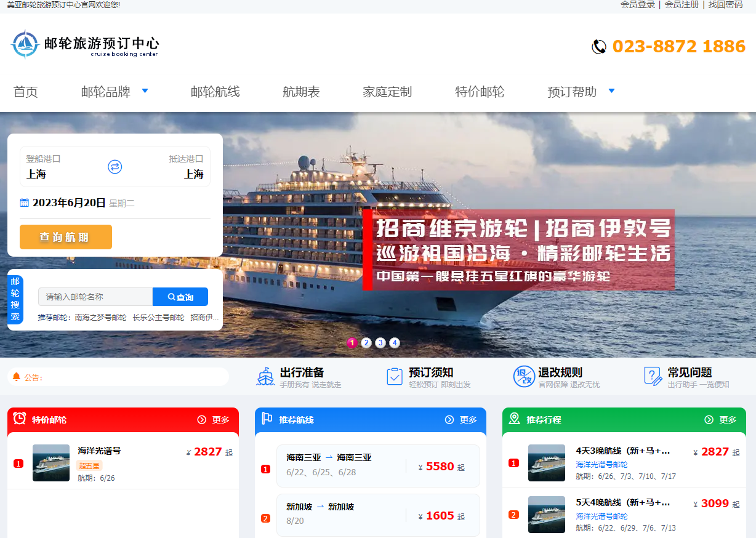Click the arrow circle beside 特价邮轮 更多

pos(202,420)
